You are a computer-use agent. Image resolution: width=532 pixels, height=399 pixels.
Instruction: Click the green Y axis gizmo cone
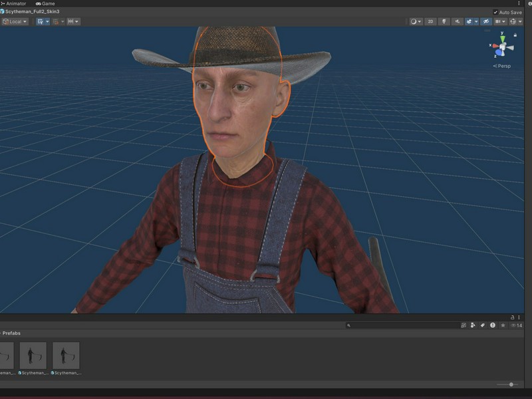(x=503, y=39)
